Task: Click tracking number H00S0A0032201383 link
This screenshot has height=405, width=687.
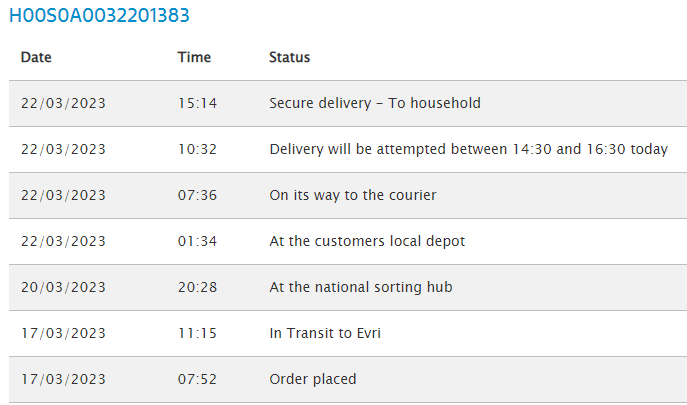Action: point(99,16)
